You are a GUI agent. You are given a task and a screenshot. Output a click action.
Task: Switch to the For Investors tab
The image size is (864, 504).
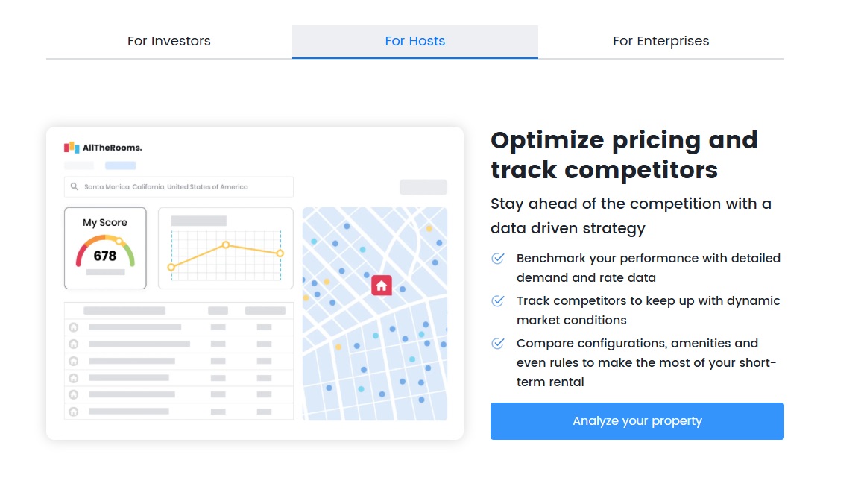168,41
